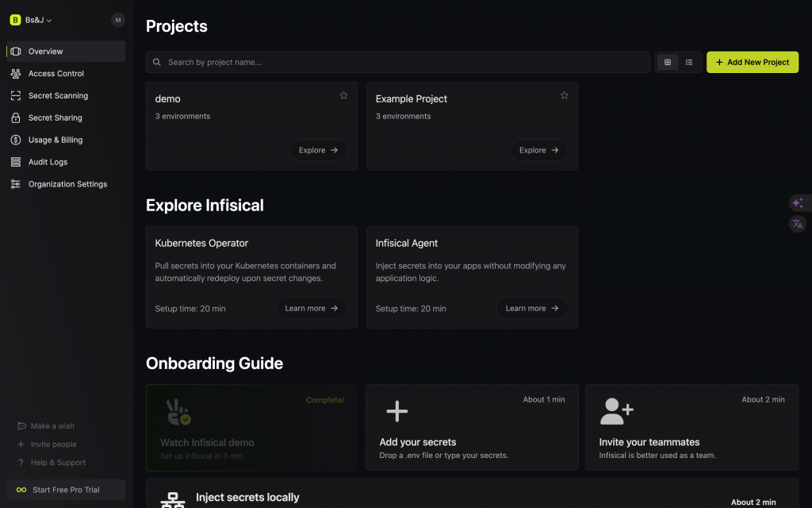This screenshot has height=508, width=812.
Task: Explore the Example Project
Action: pos(539,150)
